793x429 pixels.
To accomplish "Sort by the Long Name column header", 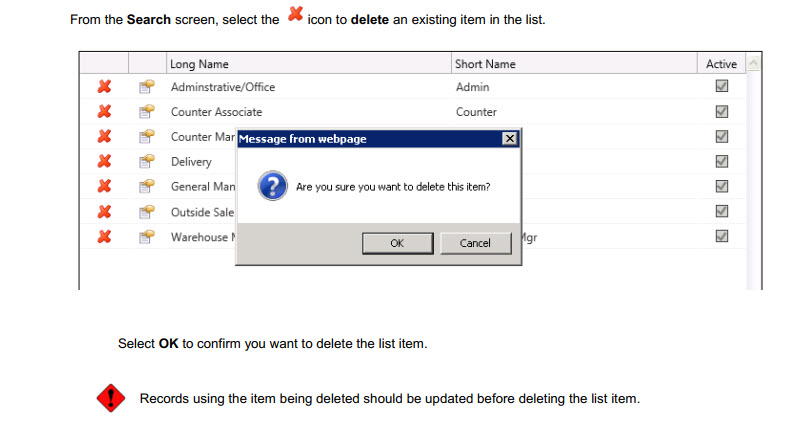I will (x=200, y=64).
